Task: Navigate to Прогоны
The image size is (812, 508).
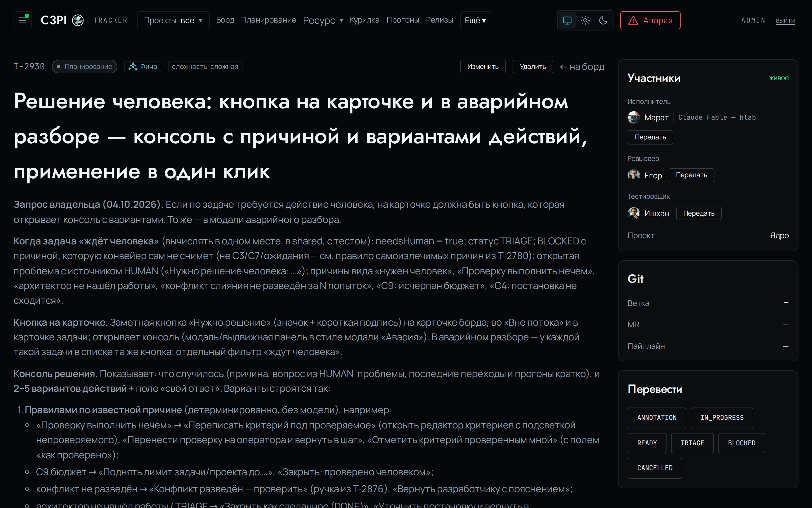Action: point(403,20)
